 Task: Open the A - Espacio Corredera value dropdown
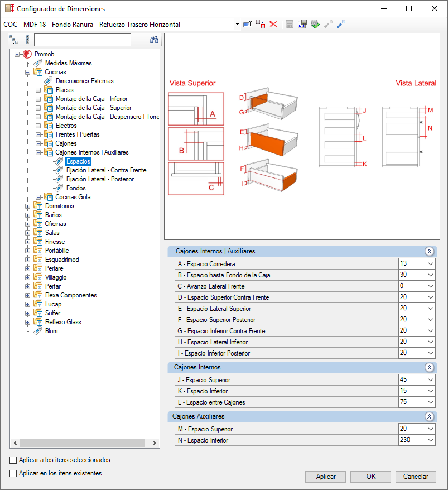(431, 264)
